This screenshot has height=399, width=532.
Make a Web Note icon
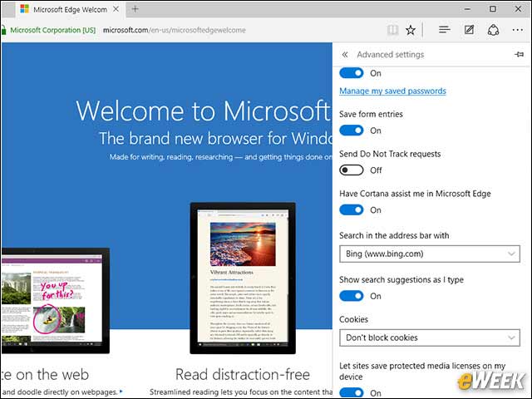point(469,30)
